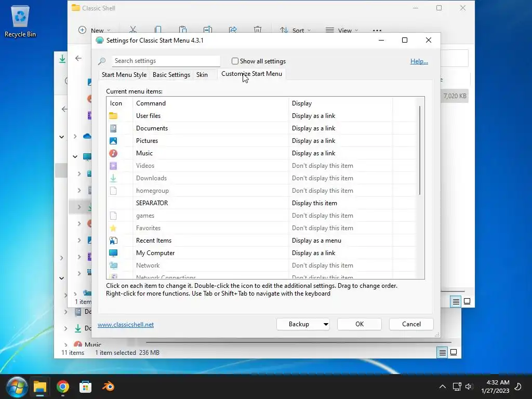532x399 pixels.
Task: Select the Customize Start Menu tab
Action: coord(252,74)
